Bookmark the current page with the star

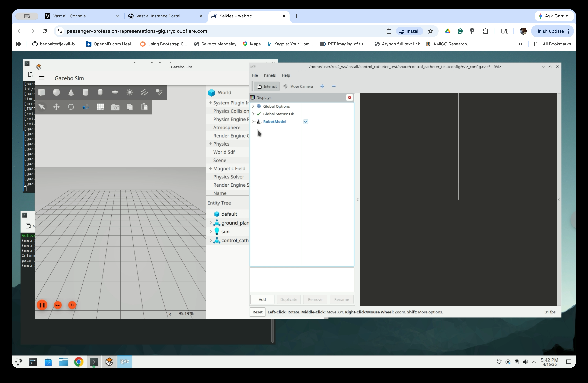430,31
